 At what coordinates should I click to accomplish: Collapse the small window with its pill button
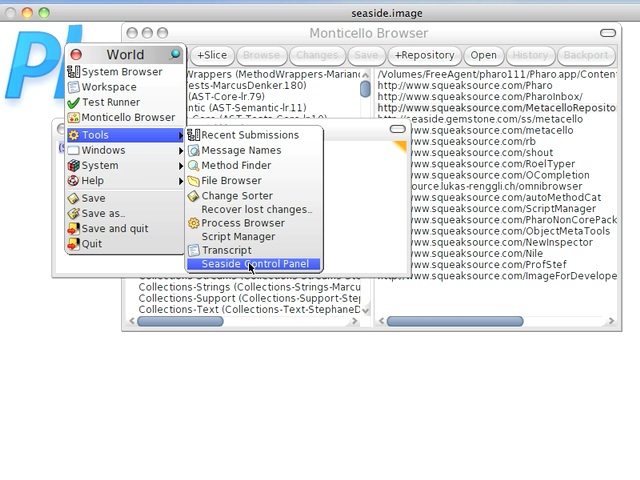(x=398, y=129)
